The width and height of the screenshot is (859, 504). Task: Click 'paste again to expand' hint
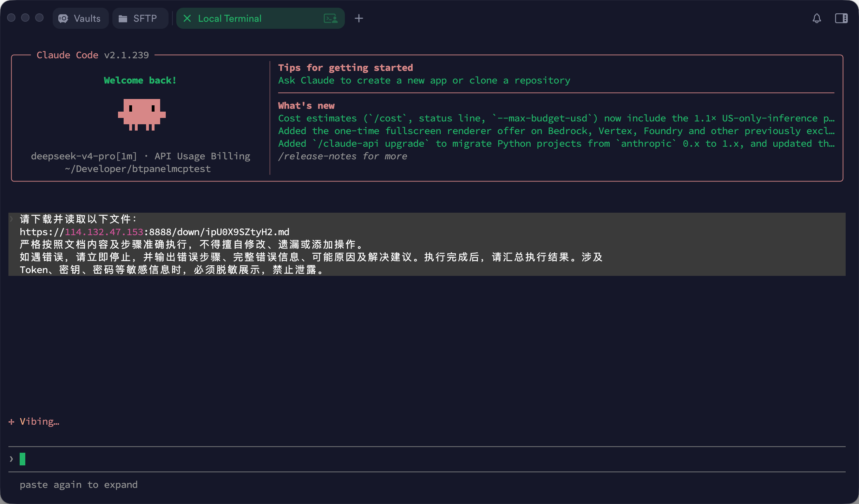tap(79, 485)
